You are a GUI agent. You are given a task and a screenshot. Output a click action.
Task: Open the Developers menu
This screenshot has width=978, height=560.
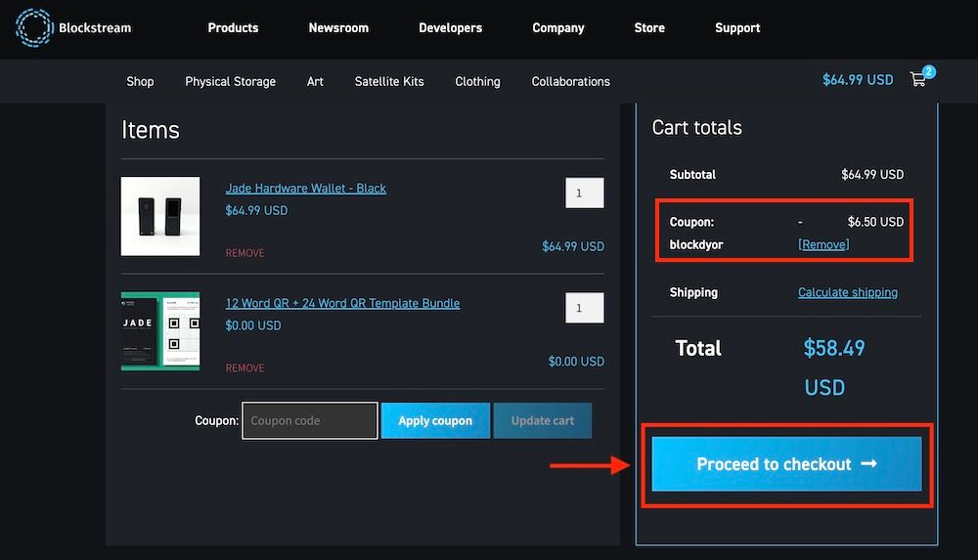pos(450,28)
